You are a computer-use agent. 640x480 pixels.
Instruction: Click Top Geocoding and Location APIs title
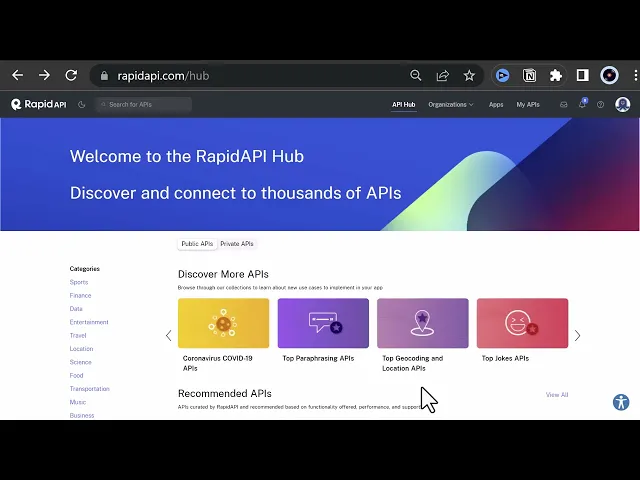click(413, 363)
